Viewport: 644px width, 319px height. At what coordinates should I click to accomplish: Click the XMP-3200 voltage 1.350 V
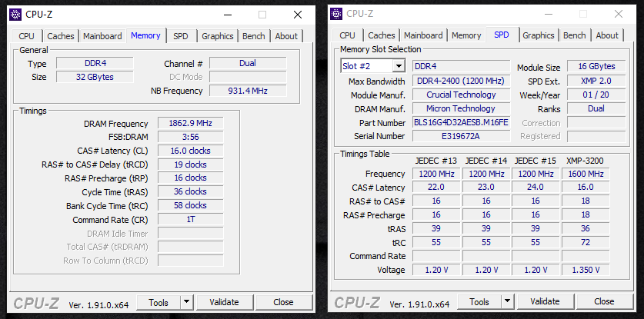coord(586,270)
